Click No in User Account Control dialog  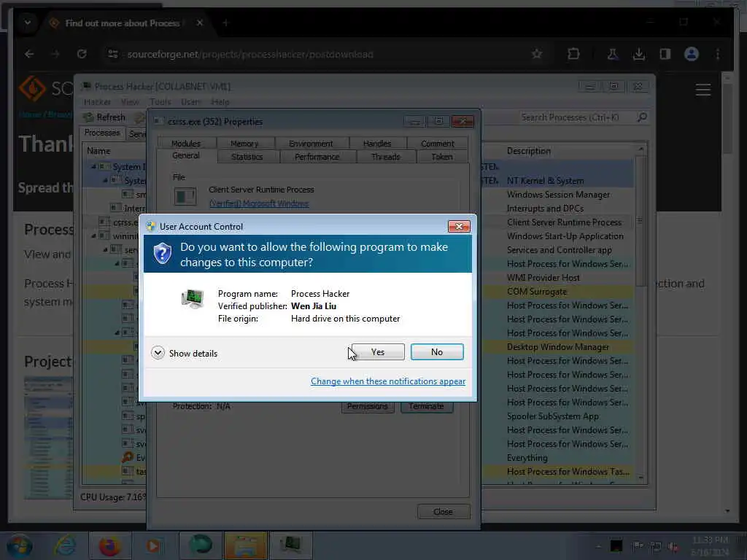point(437,352)
